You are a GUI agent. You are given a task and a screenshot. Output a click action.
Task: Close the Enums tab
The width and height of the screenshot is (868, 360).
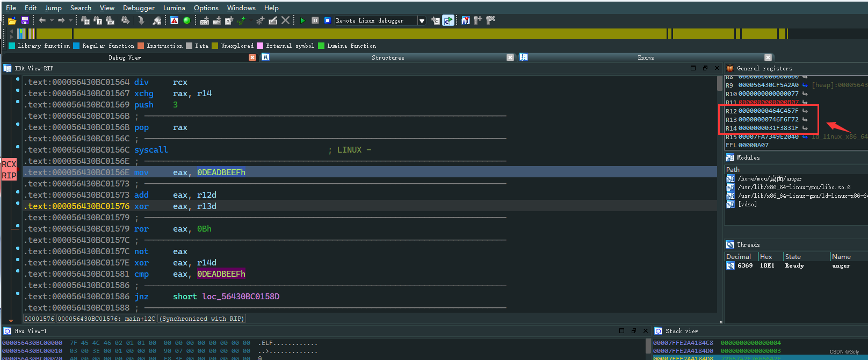[x=768, y=57]
